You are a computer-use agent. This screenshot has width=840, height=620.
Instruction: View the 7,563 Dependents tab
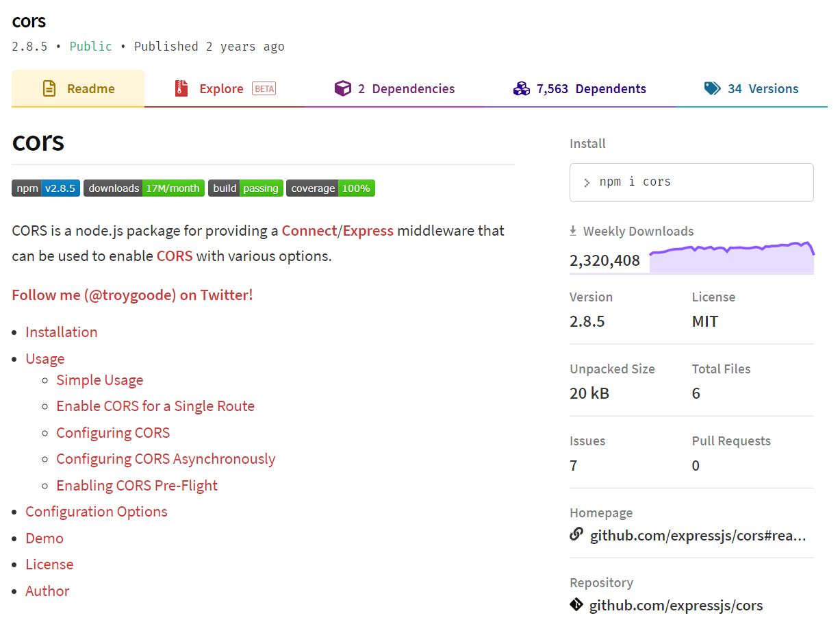[580, 88]
